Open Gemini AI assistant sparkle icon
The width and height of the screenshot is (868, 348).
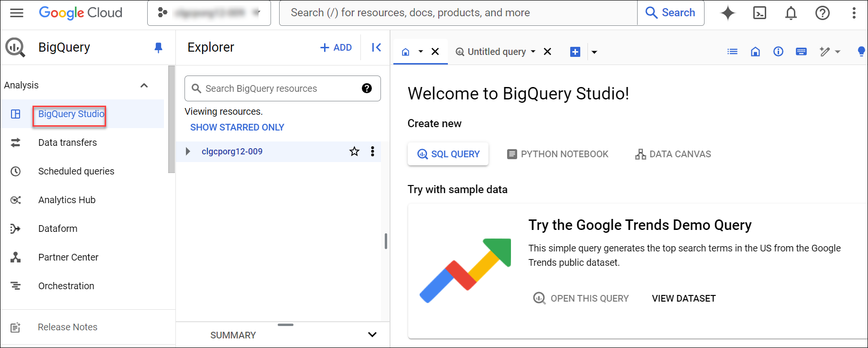728,13
